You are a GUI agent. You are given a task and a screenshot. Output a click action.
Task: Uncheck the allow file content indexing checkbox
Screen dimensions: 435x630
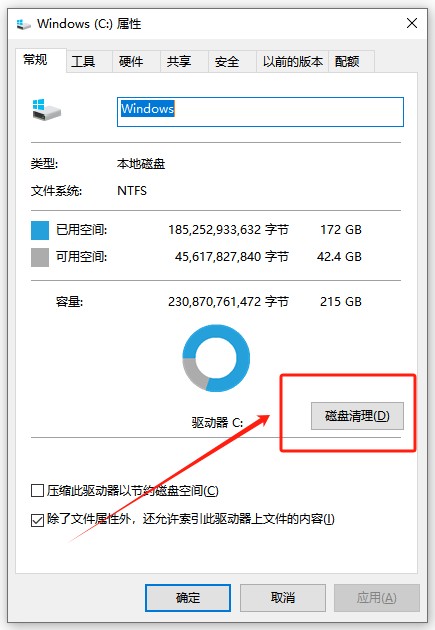pos(37,520)
